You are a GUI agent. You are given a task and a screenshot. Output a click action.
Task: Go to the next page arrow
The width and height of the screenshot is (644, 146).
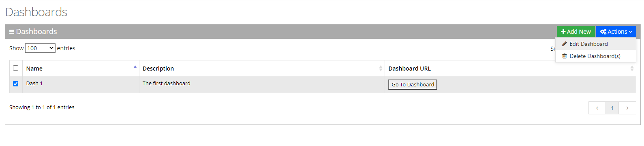tap(627, 108)
